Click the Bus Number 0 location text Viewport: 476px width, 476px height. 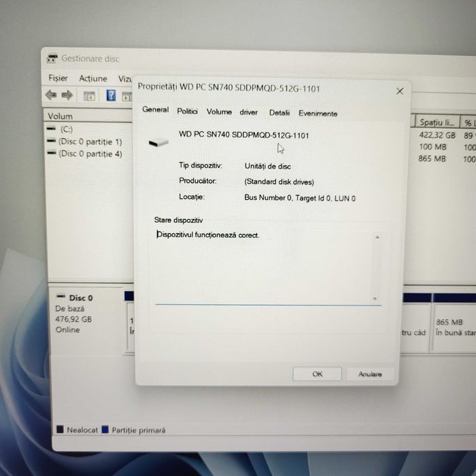coord(300,198)
